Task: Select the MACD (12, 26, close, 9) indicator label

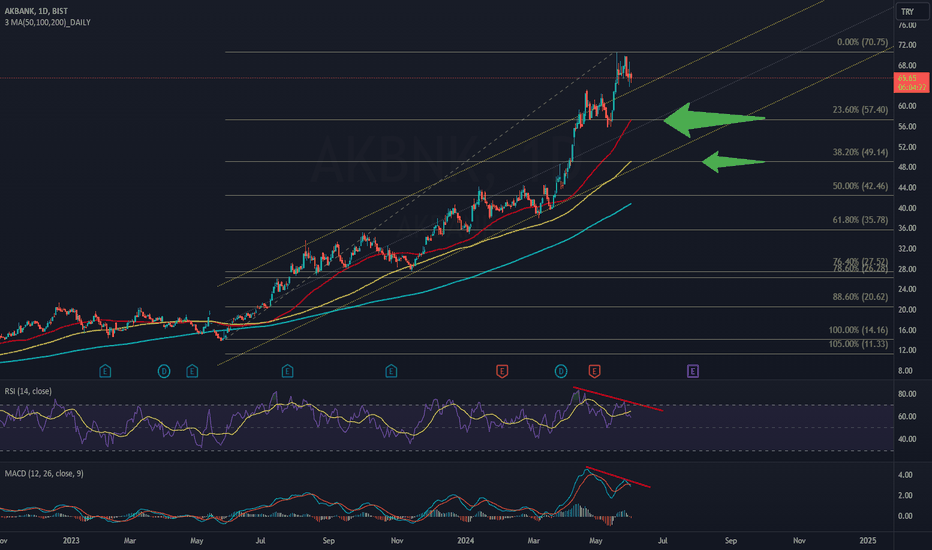Action: [x=44, y=474]
